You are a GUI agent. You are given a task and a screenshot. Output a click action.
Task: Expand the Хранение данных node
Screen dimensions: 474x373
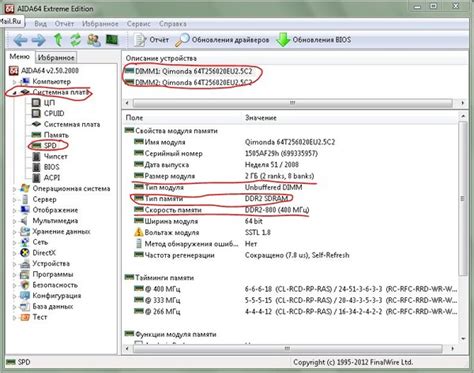tap(14, 232)
